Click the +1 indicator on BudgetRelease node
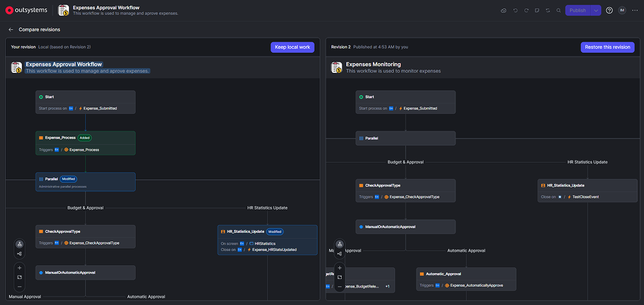Screen dimensions: 644x305 (x=388, y=285)
